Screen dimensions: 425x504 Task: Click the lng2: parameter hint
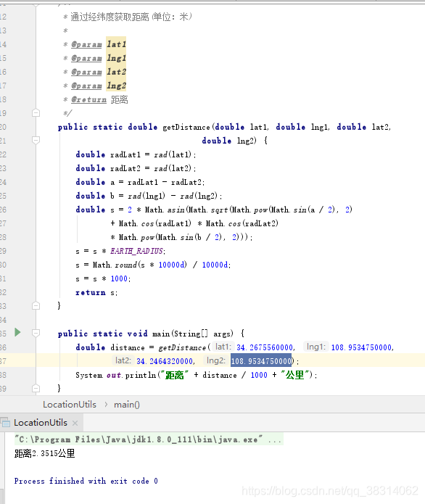click(x=215, y=360)
